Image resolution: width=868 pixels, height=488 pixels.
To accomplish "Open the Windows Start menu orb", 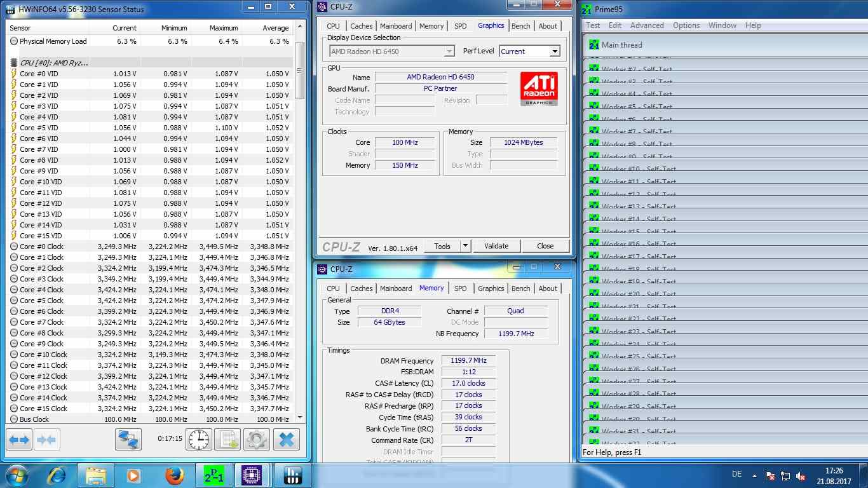I will 17,475.
